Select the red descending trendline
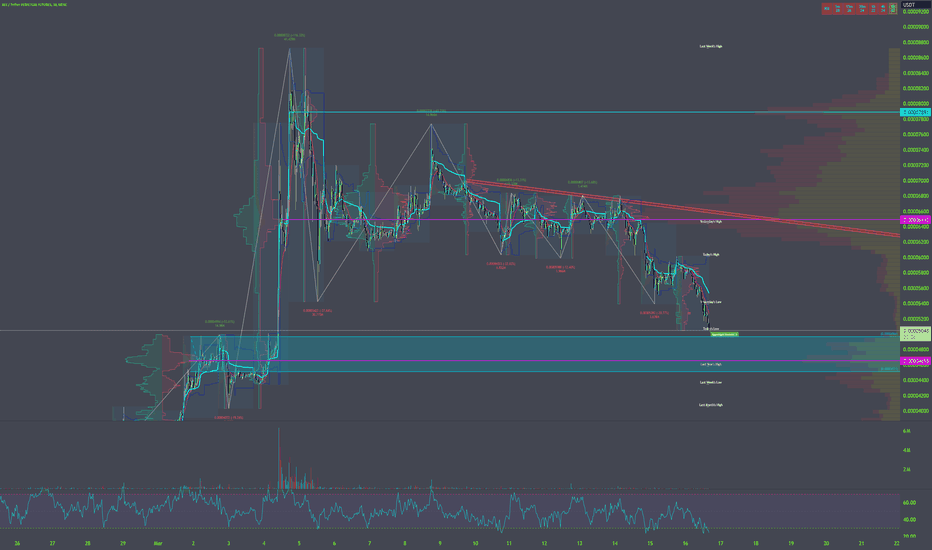932x550 pixels. (x=684, y=208)
